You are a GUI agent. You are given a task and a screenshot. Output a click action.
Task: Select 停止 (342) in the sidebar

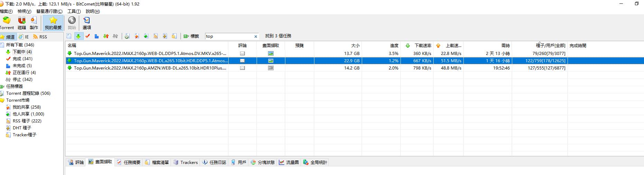(22, 80)
